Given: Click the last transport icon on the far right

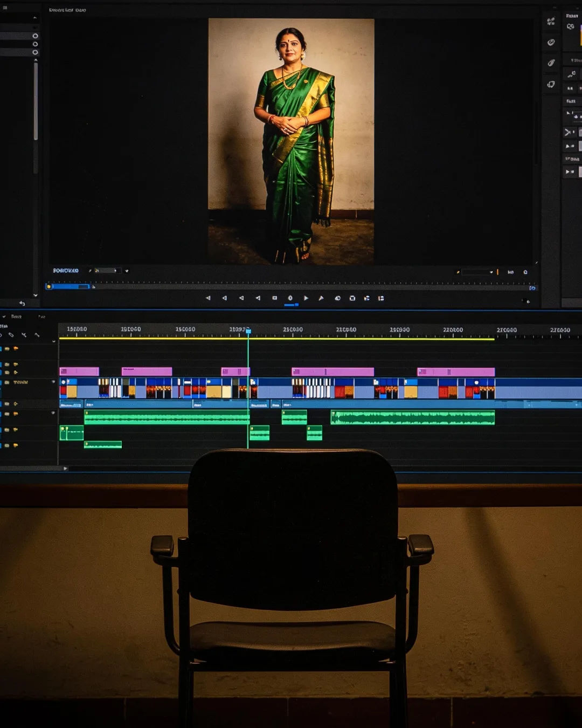Looking at the screenshot, I should [x=381, y=298].
